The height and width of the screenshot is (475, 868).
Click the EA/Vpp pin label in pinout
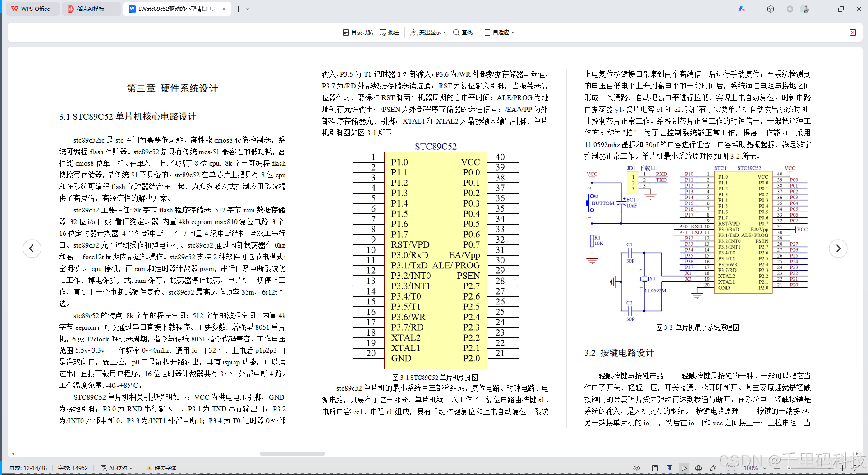click(x=464, y=255)
